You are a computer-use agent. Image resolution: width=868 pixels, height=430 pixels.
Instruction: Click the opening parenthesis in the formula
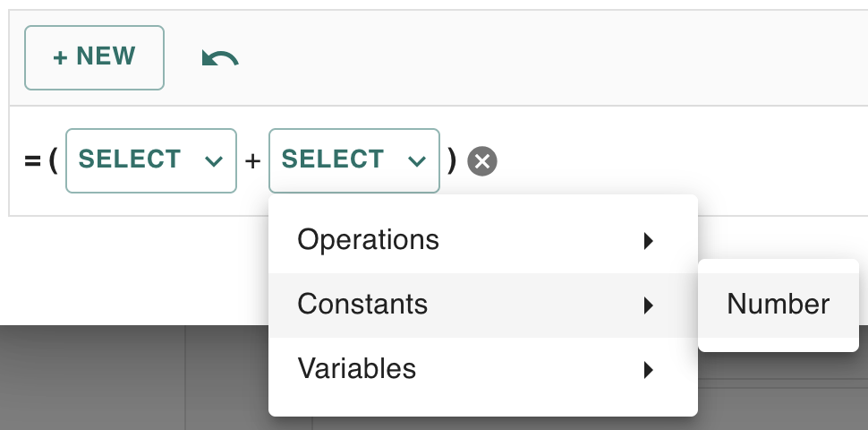coord(53,161)
